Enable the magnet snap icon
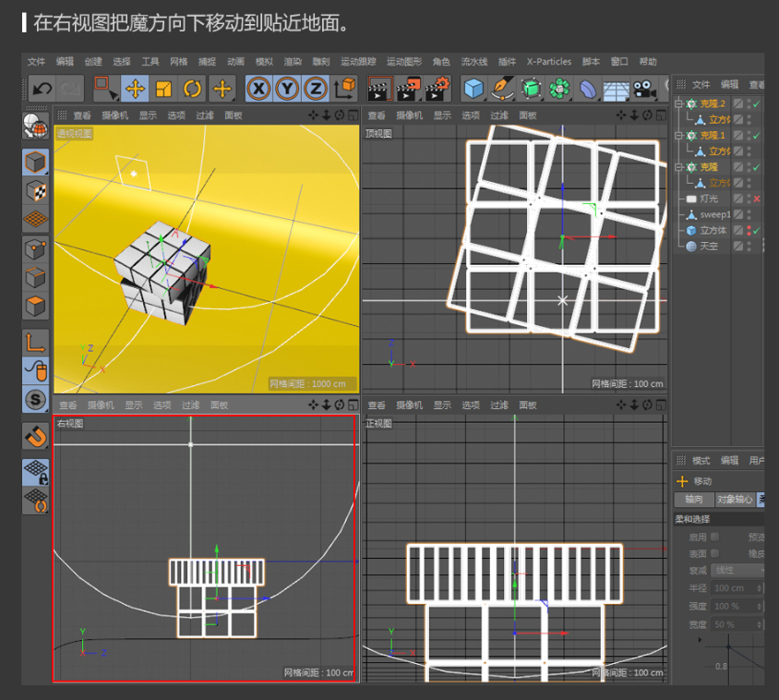 [x=35, y=435]
